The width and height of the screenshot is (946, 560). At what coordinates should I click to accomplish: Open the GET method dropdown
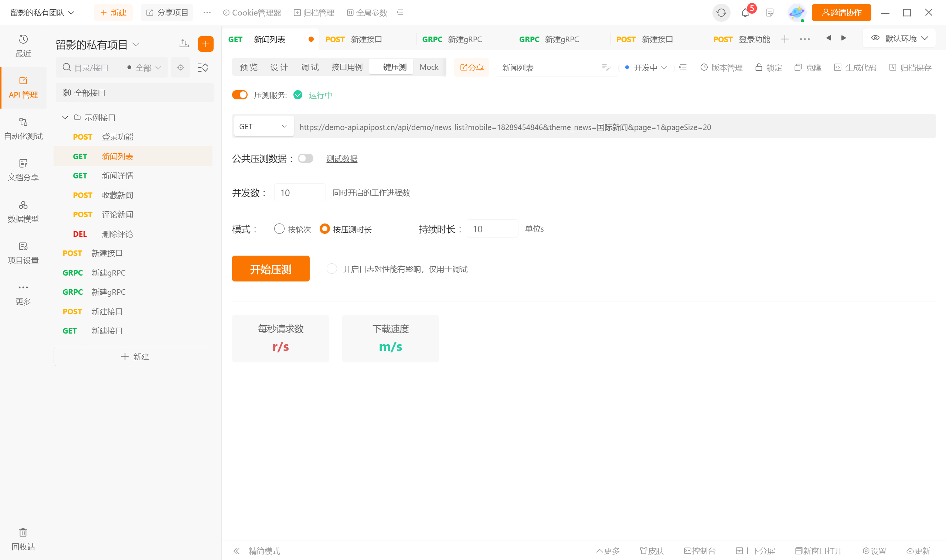263,126
